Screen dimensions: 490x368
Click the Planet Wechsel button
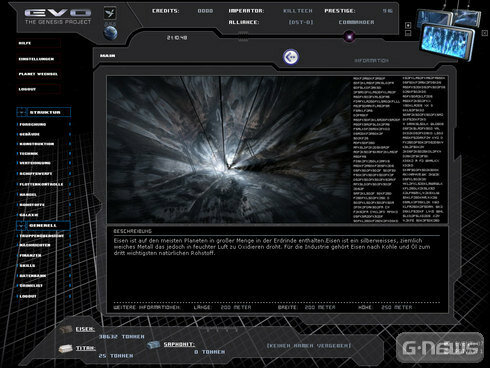click(x=38, y=74)
